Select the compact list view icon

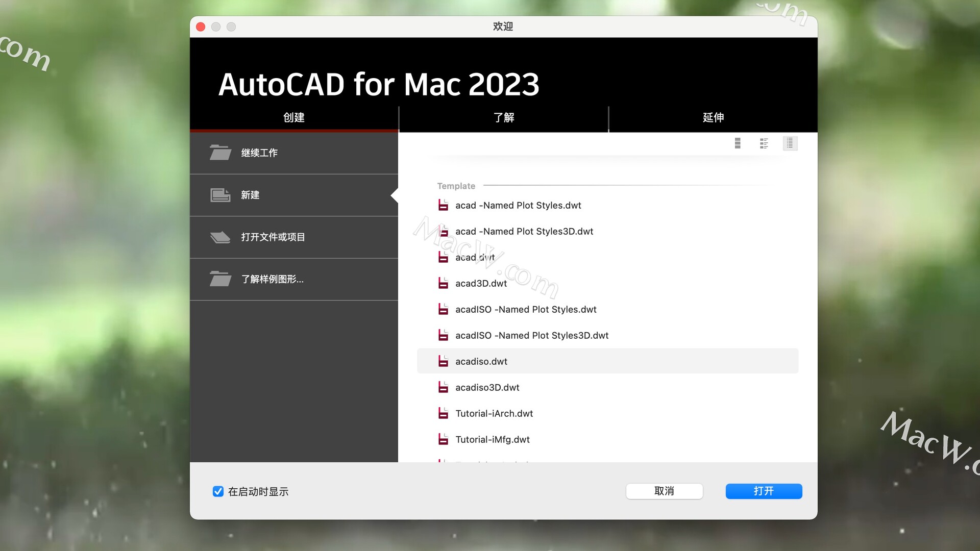coord(790,143)
